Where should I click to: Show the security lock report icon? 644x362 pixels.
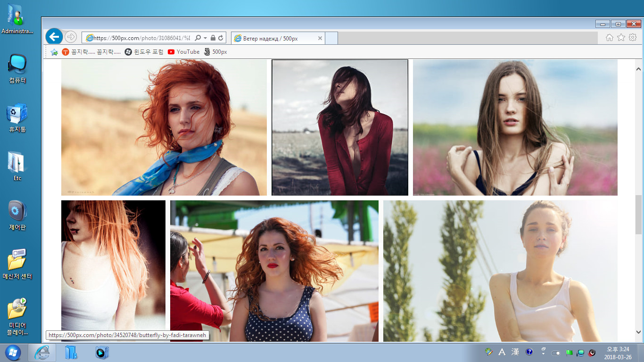click(213, 38)
